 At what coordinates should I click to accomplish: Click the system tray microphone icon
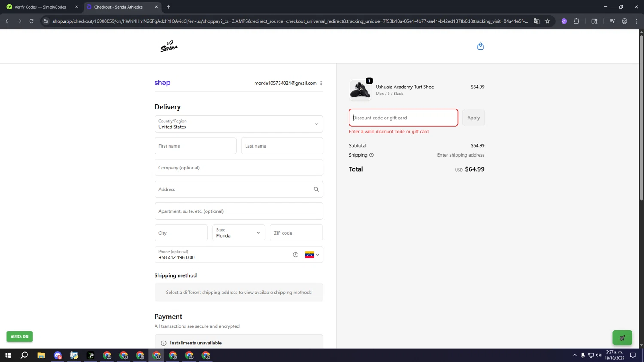click(x=583, y=356)
